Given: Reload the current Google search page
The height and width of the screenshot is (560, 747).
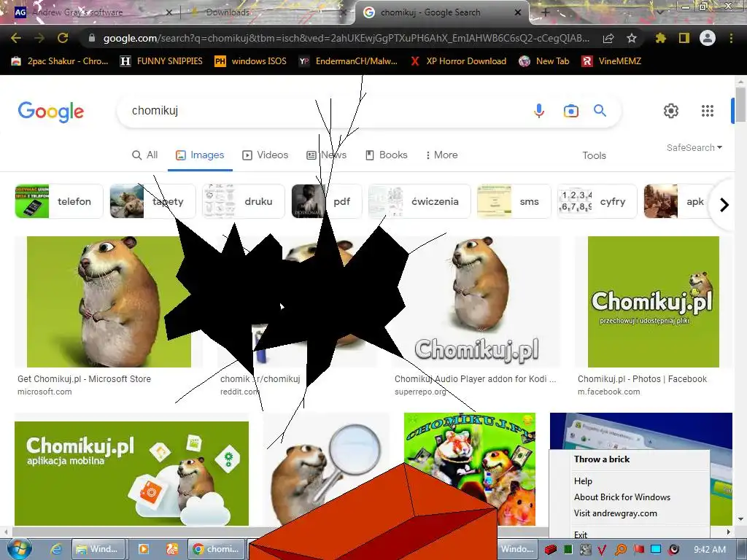Looking at the screenshot, I should pos(63,38).
